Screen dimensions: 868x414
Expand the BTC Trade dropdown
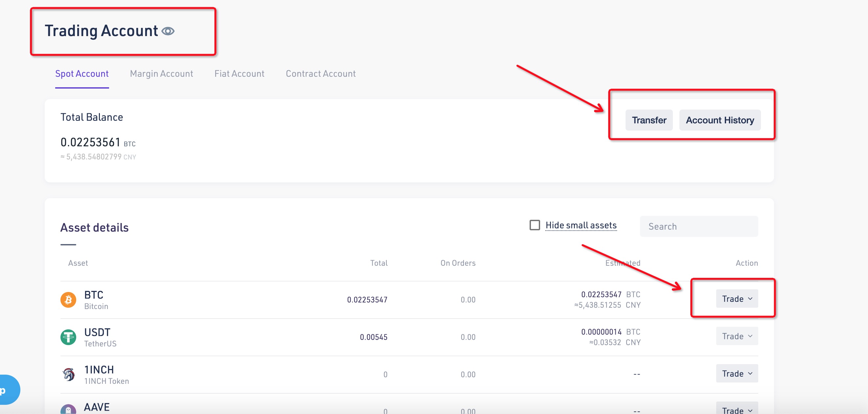click(737, 299)
